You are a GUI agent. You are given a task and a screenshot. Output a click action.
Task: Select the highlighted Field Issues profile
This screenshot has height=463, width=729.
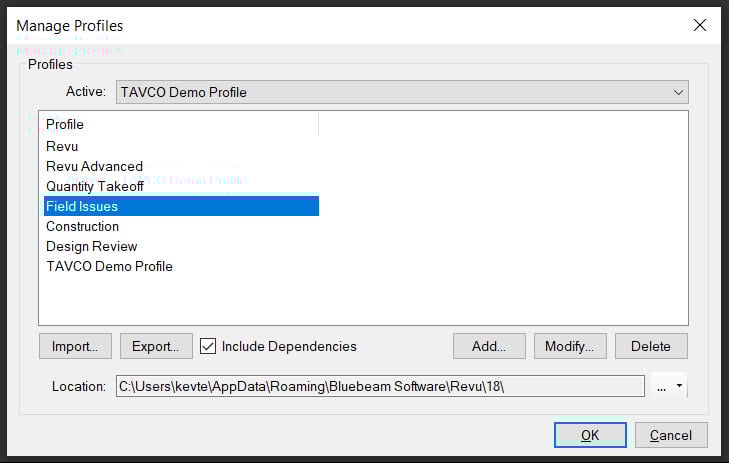[x=181, y=206]
